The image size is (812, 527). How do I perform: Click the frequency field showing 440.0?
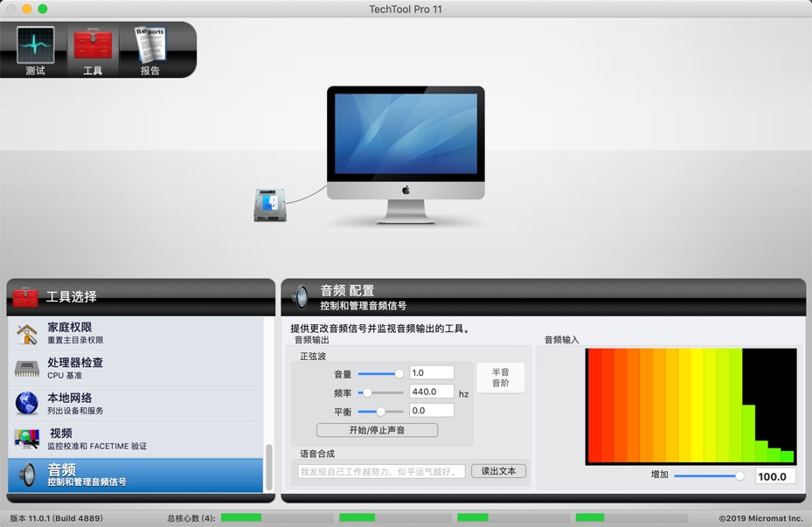[432, 392]
